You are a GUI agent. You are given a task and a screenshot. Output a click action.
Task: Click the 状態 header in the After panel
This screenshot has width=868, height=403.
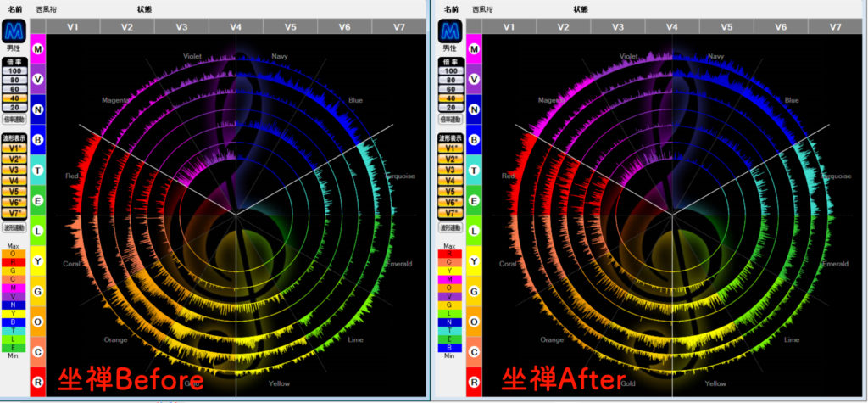coord(581,8)
